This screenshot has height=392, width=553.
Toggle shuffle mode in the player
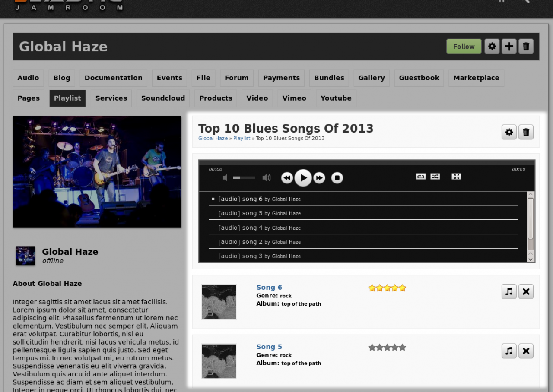pos(435,176)
